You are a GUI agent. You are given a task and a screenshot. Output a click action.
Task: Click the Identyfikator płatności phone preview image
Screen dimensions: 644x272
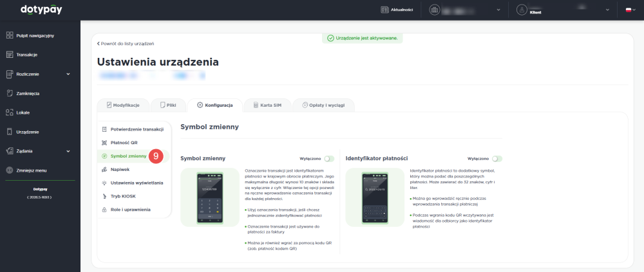point(375,197)
